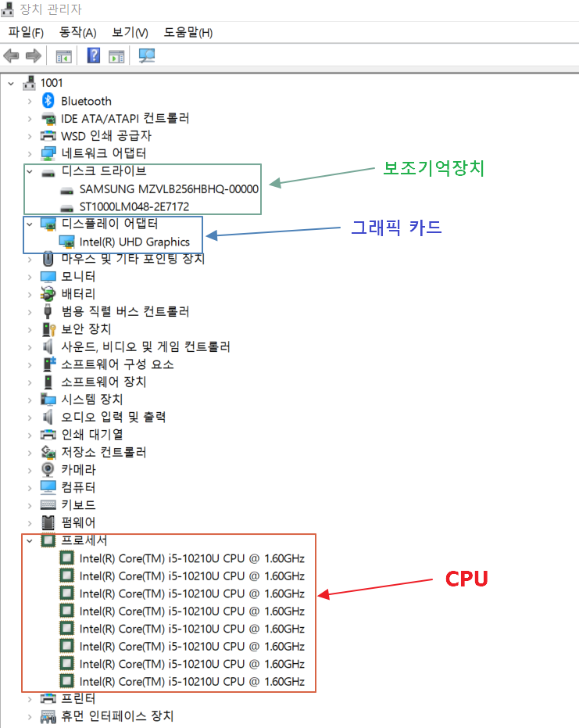Expand the 프린터 category
This screenshot has height=728, width=579.
pyautogui.click(x=30, y=699)
